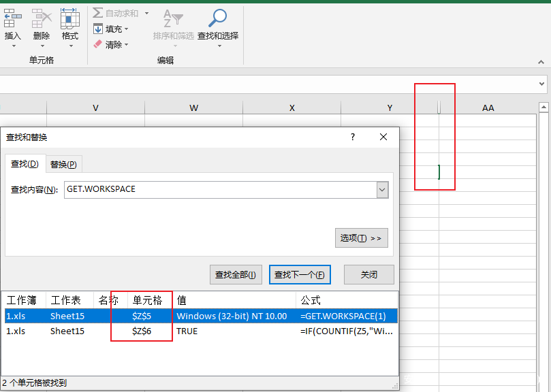Click the Clear eraser icon
Screen dimensions: 551x392
tap(98, 44)
